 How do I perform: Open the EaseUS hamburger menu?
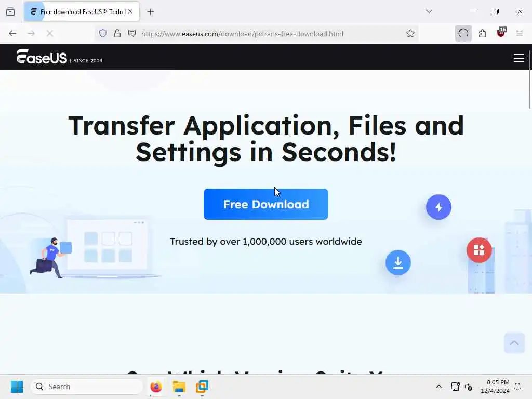point(518,58)
